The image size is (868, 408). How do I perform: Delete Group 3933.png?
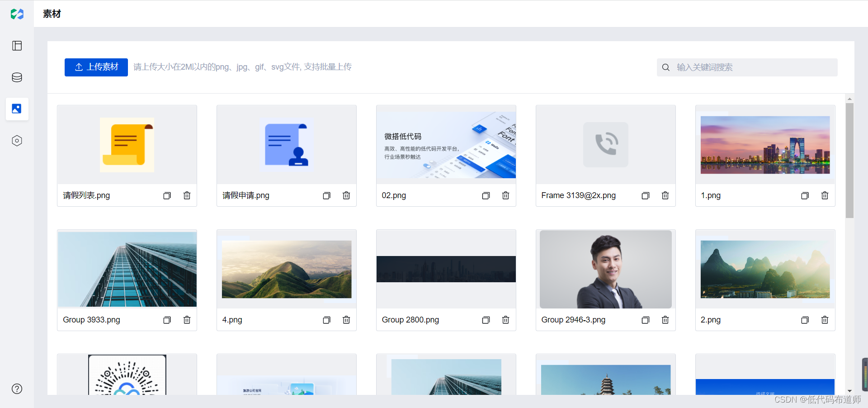click(187, 320)
